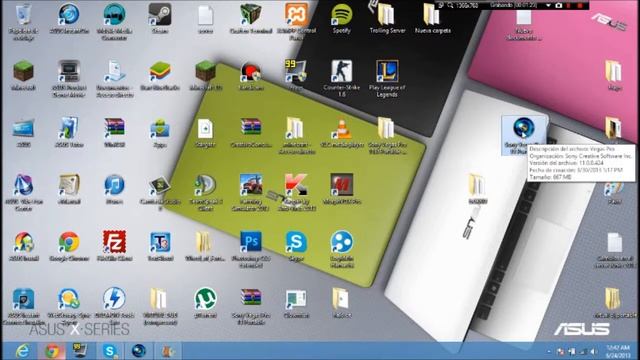Open the Trolling Server folder
640x360 pixels.
[x=387, y=16]
